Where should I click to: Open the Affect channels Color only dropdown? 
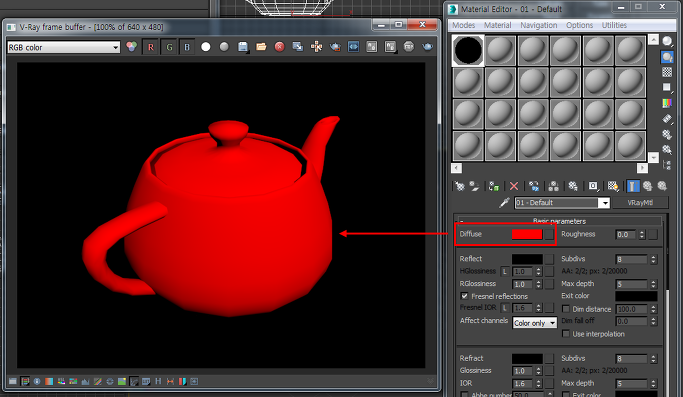coord(534,323)
